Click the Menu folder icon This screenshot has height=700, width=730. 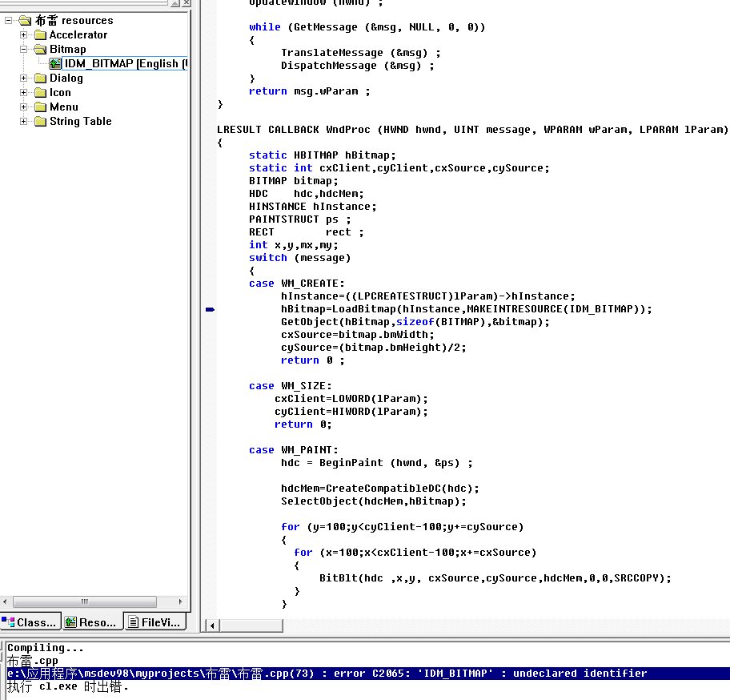39,107
